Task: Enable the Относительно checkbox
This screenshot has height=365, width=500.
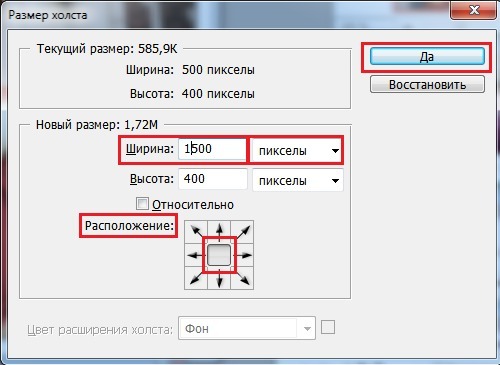Action: (x=142, y=203)
